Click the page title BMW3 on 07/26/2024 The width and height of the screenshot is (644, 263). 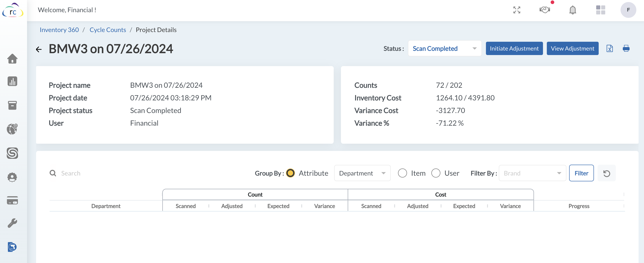click(111, 49)
